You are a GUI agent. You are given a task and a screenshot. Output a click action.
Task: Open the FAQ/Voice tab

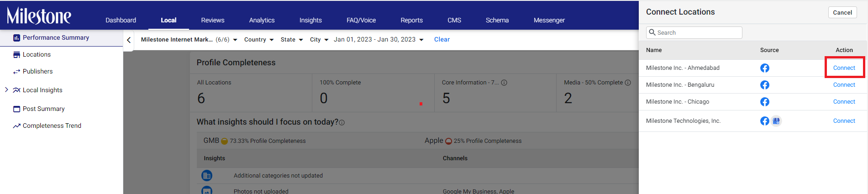pos(361,20)
